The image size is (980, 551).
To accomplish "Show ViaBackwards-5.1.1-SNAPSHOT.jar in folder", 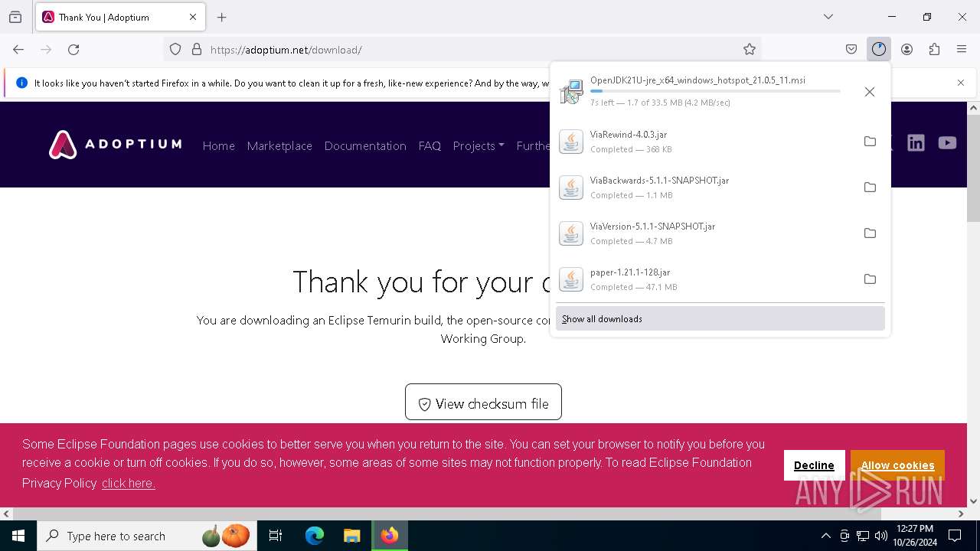I will pos(870,187).
